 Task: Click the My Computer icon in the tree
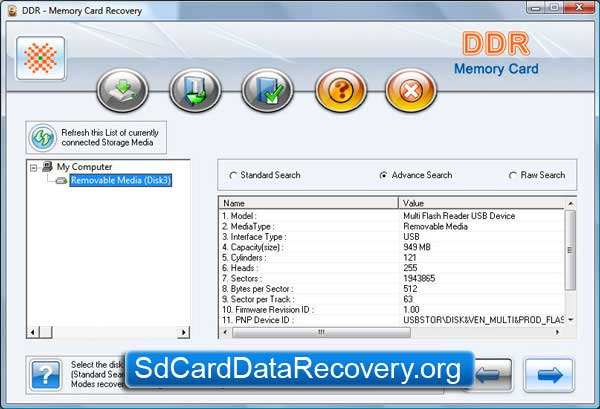tap(47, 166)
